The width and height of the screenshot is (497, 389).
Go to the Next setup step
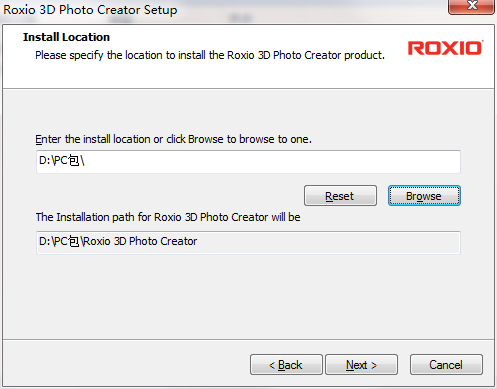point(361,365)
